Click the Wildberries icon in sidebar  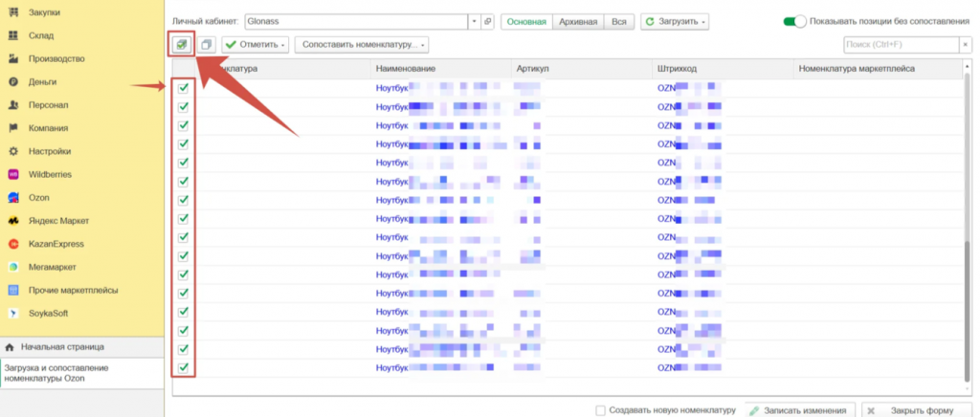point(13,174)
